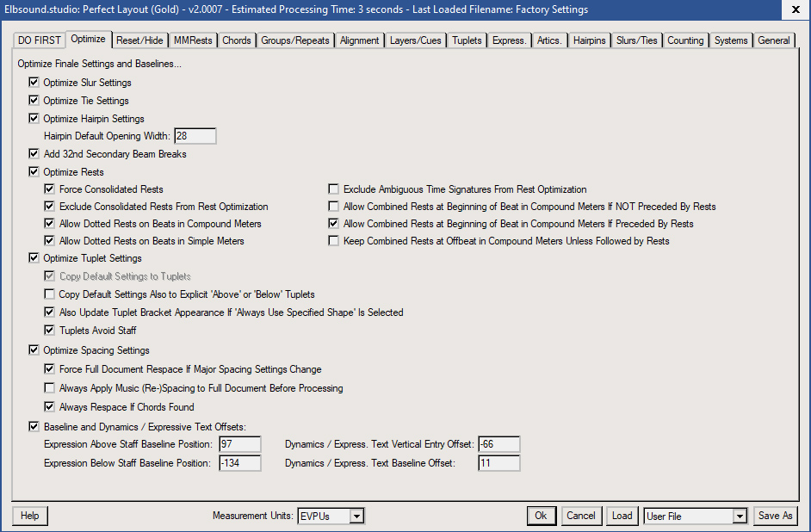Open the Hairpins tab
This screenshot has height=532, width=811.
coord(589,40)
